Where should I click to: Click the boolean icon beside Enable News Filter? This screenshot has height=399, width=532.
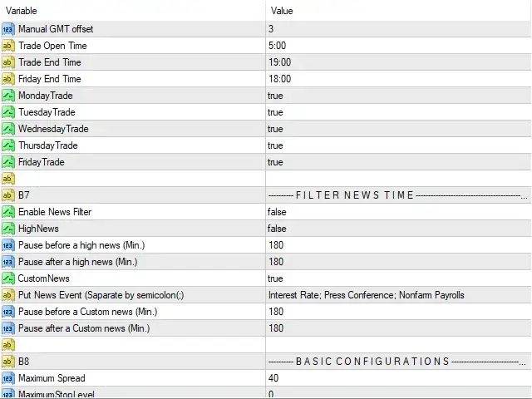coord(7,212)
